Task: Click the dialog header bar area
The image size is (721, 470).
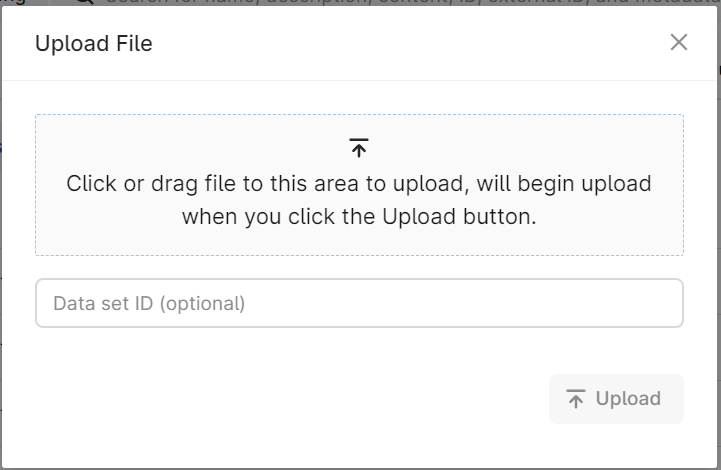Action: [x=360, y=43]
